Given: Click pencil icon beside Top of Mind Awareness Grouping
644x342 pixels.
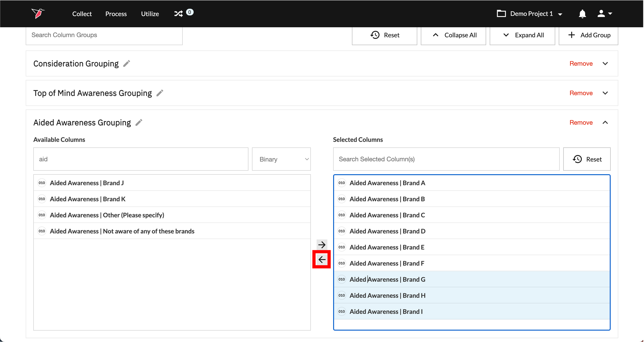Looking at the screenshot, I should 160,93.
